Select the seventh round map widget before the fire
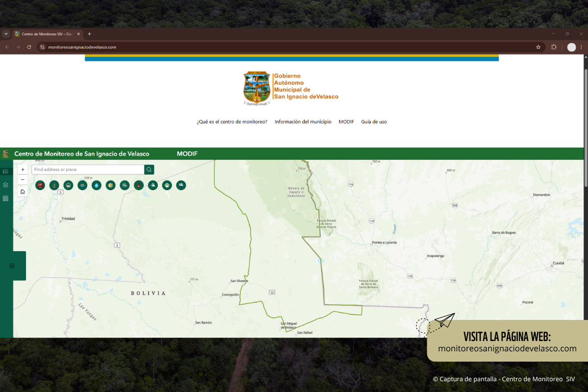This screenshot has width=588, height=392. (125, 185)
